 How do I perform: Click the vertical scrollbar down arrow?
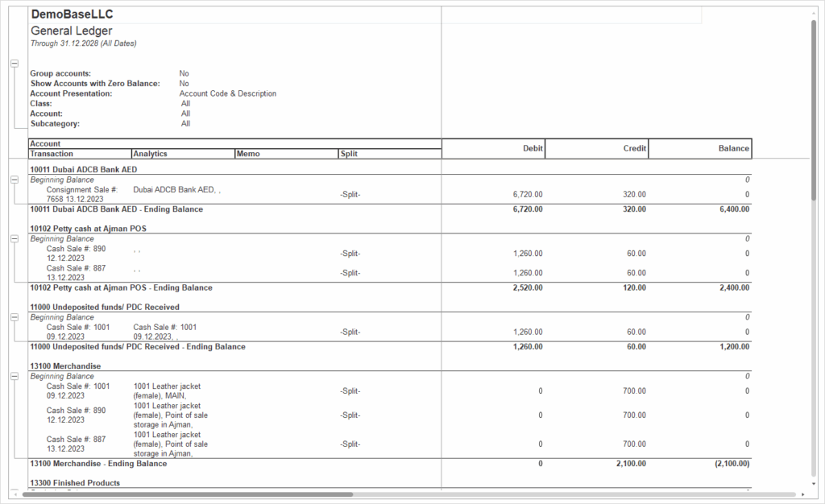coord(814,484)
